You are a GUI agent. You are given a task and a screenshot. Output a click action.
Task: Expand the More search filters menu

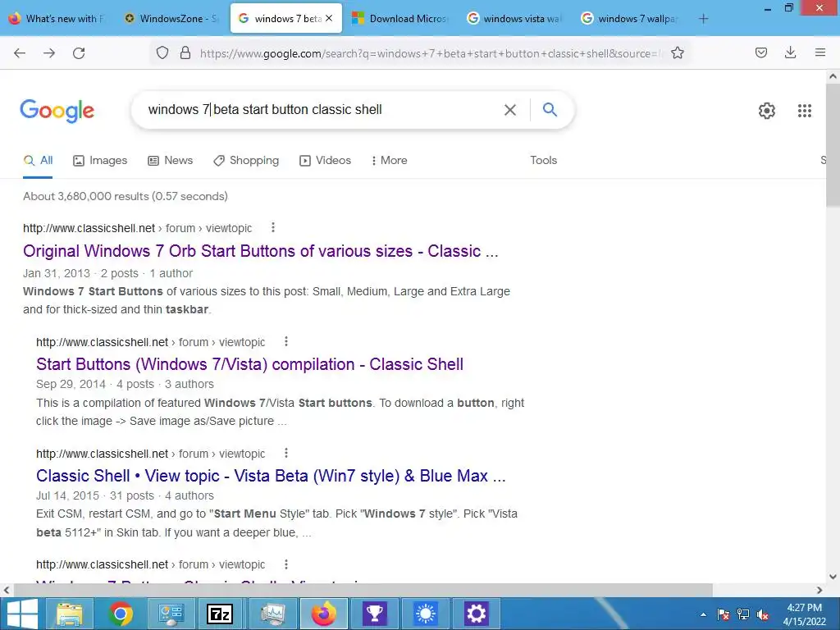pos(389,160)
